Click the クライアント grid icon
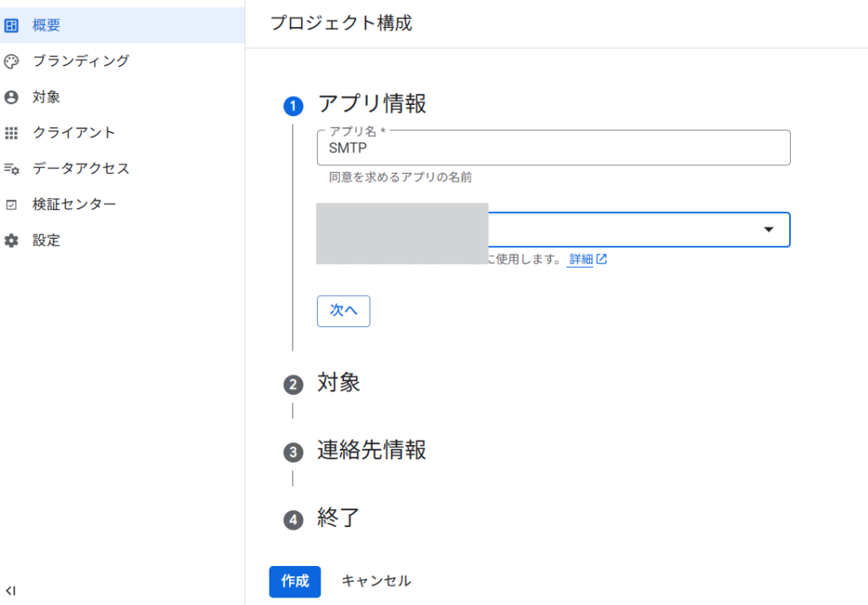 11,133
